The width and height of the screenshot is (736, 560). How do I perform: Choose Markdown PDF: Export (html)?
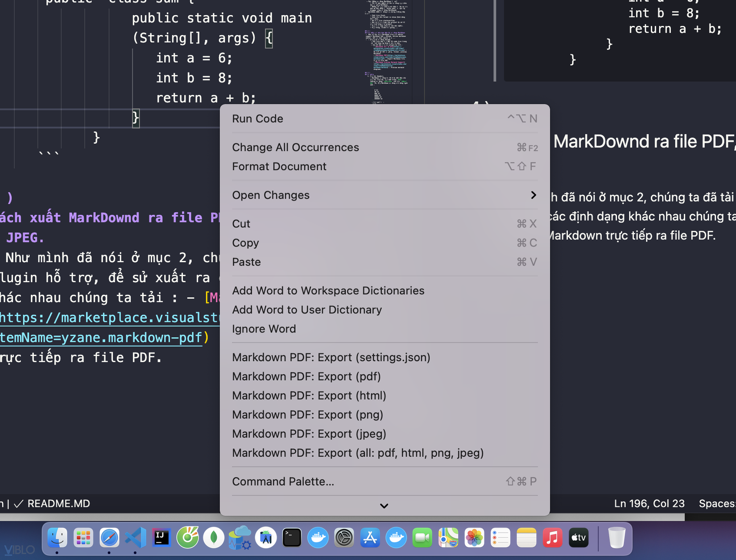385,395
